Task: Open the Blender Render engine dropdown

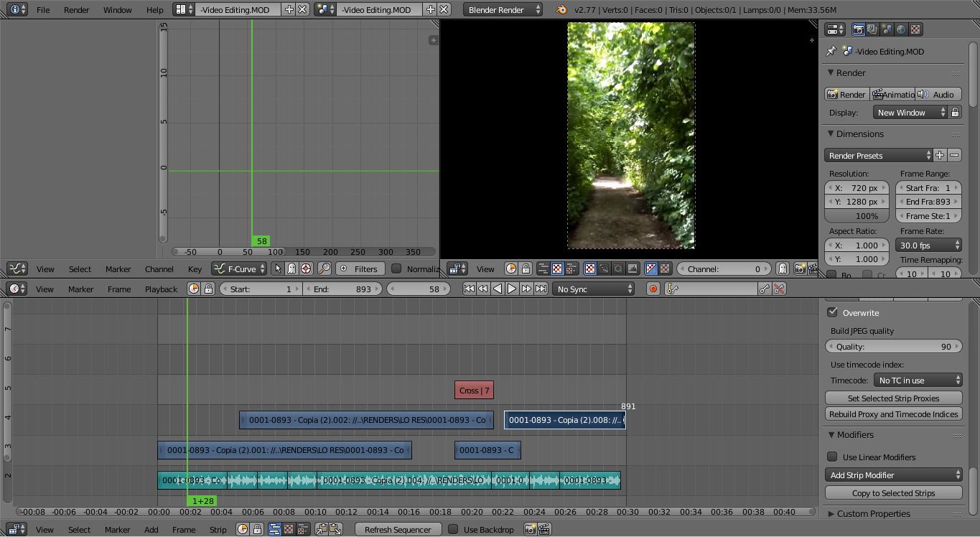Action: coord(503,9)
